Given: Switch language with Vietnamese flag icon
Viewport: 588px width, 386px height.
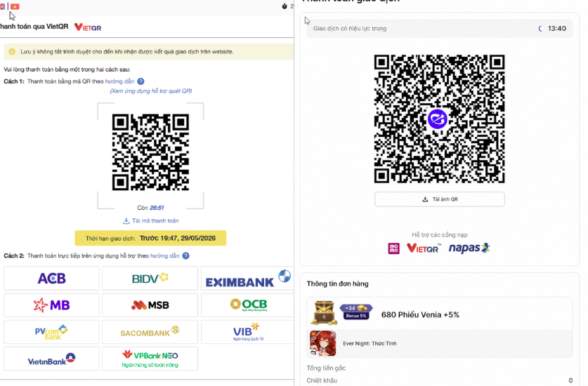Looking at the screenshot, I should tap(15, 6).
